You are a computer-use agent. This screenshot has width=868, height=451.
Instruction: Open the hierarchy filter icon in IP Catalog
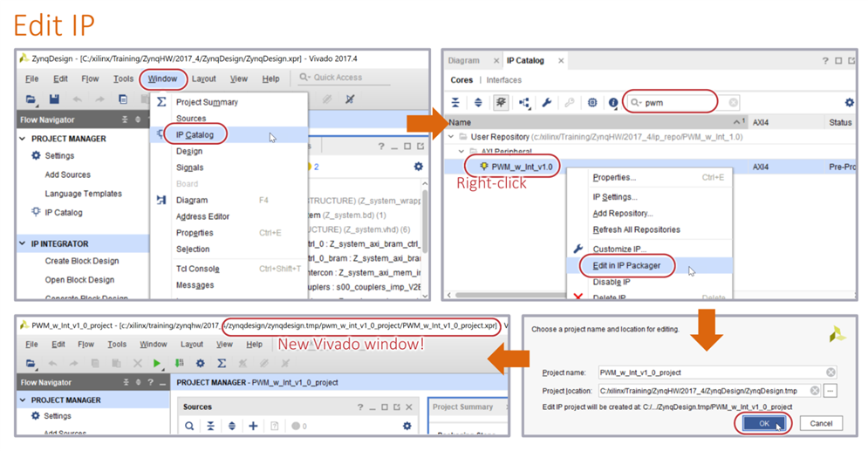(x=524, y=102)
